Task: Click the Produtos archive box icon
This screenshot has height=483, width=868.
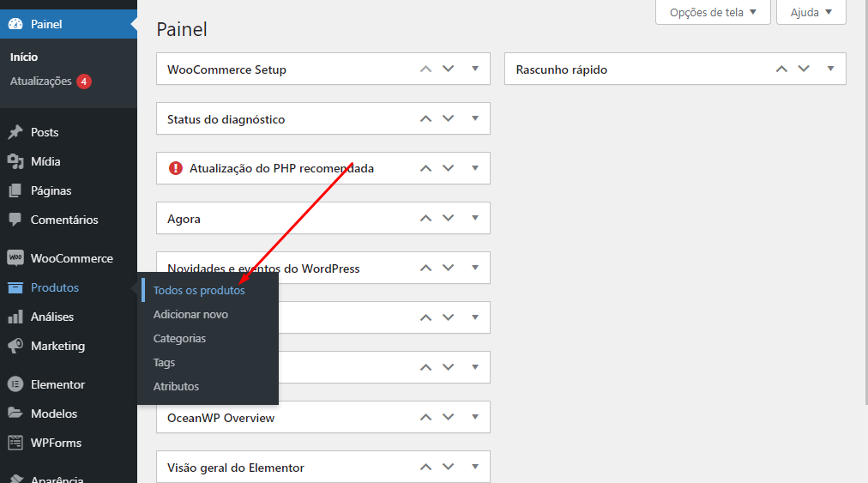Action: click(x=15, y=287)
